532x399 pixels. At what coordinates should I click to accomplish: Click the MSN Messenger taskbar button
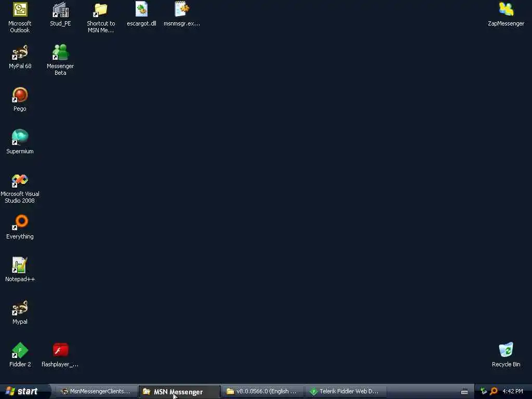[x=179, y=392]
